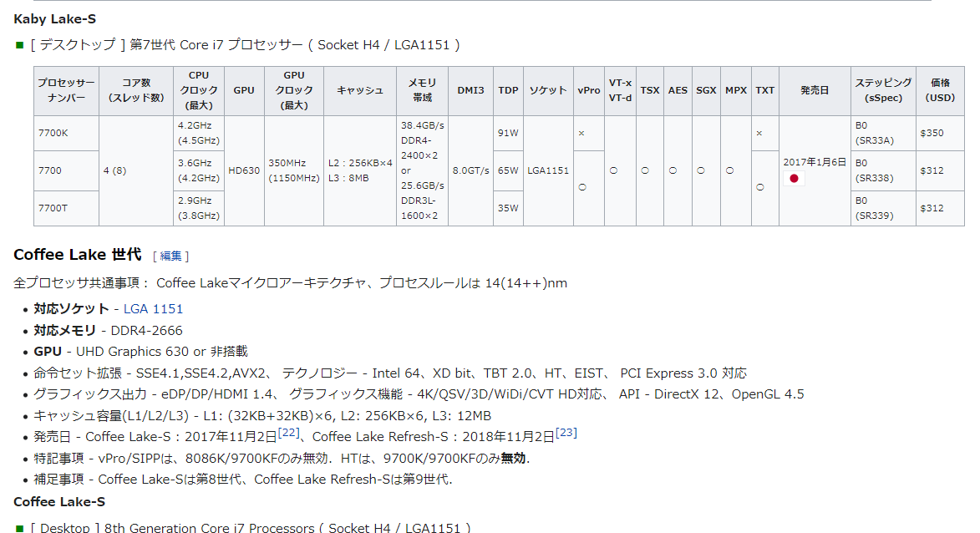Click the Coffee Lake-S subheading
980x533 pixels.
[59, 502]
